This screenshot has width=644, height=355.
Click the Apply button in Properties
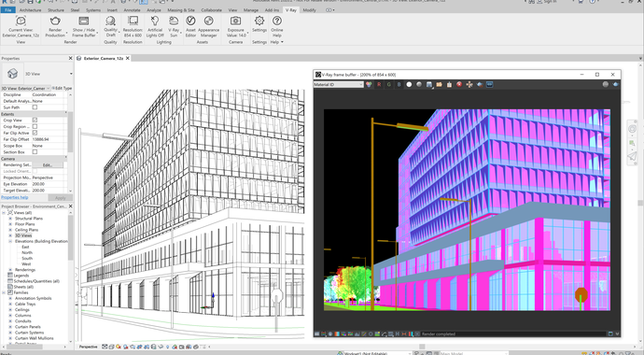(61, 198)
